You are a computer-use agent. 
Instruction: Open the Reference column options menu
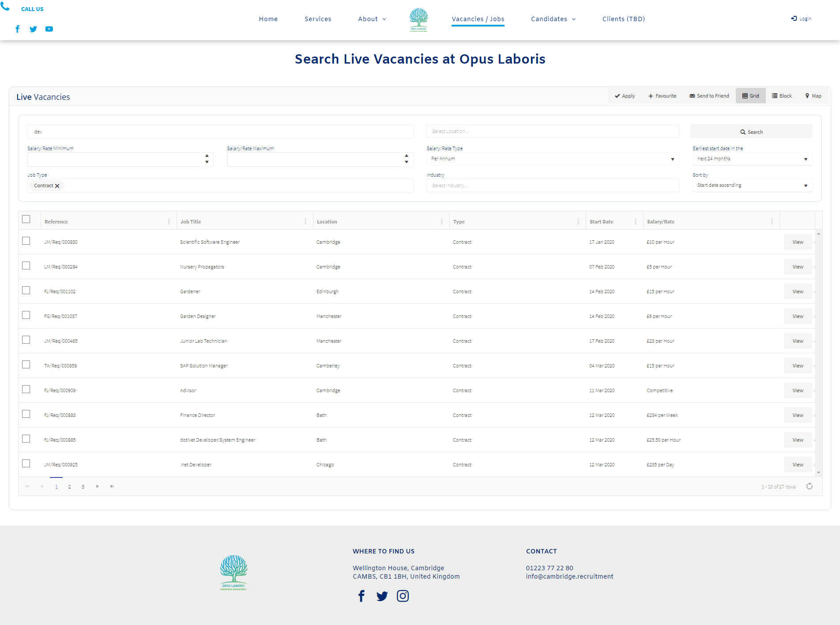(169, 222)
